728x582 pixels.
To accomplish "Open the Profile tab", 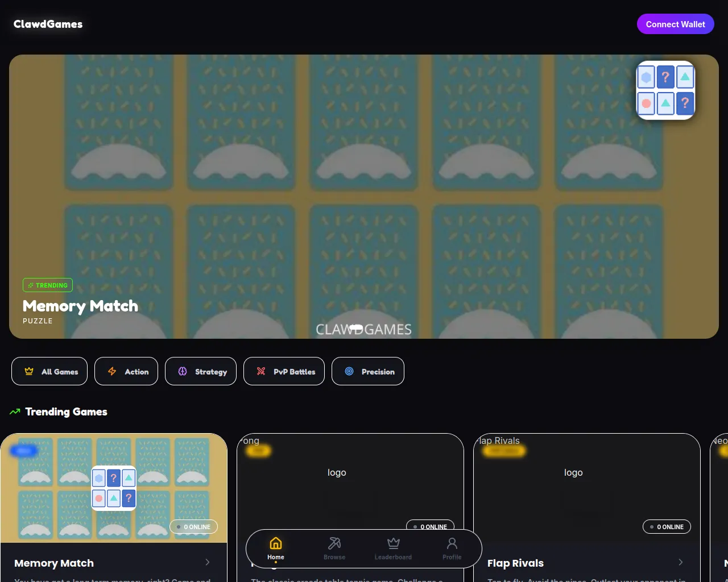I will [x=452, y=548].
